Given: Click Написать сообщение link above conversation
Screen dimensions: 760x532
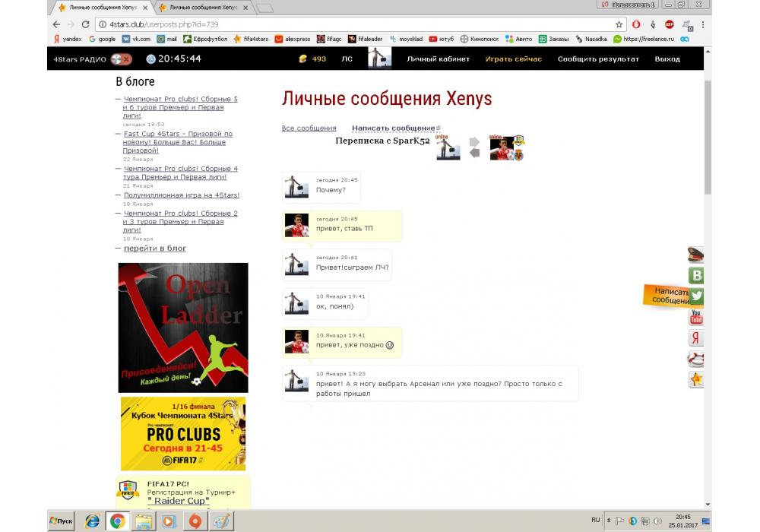Looking at the screenshot, I should point(394,128).
